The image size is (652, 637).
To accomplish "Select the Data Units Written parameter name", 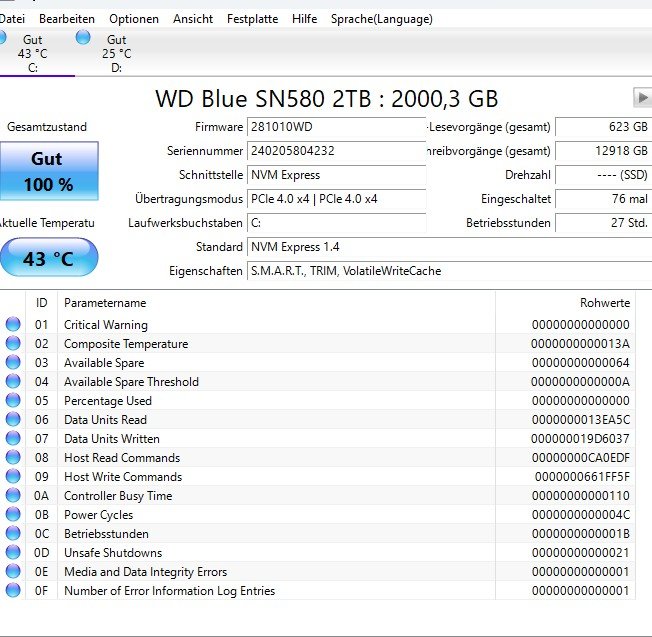I will (x=112, y=439).
